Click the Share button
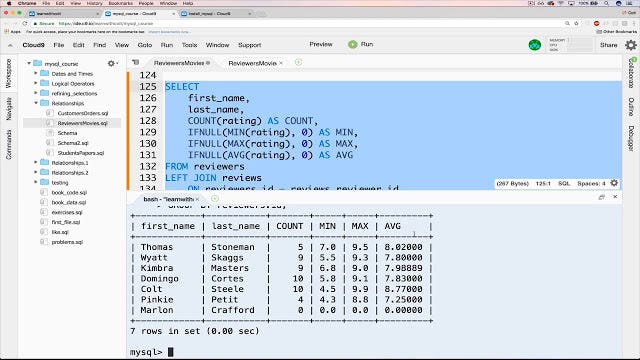The height and width of the screenshot is (360, 640). click(608, 45)
